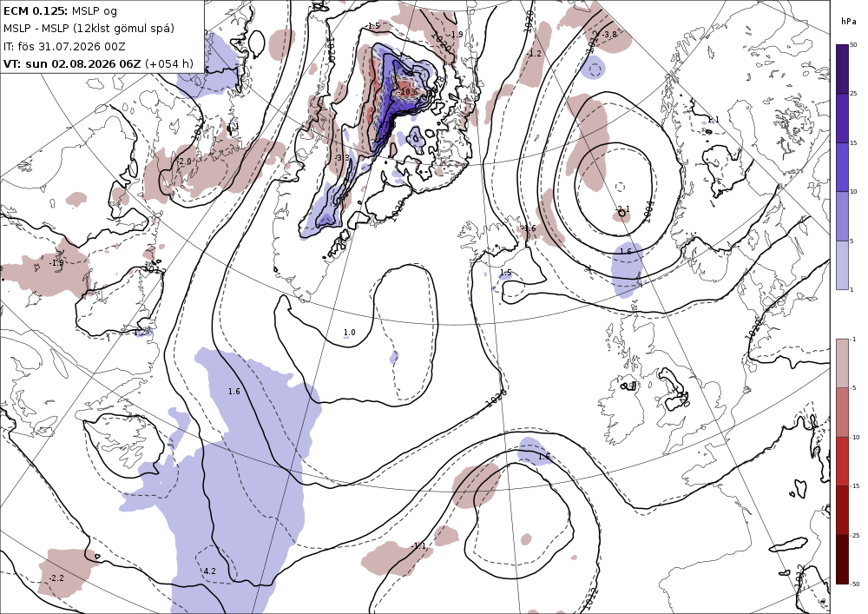Image resolution: width=868 pixels, height=614 pixels.
Task: Click the -3.8 label on the top pink patch
Action: pyautogui.click(x=609, y=35)
